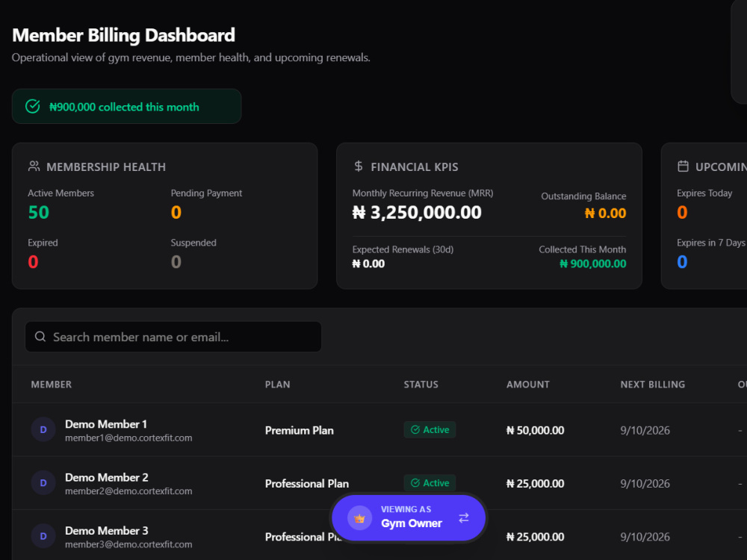
Task: Click the Demo Member 1 avatar
Action: click(43, 429)
